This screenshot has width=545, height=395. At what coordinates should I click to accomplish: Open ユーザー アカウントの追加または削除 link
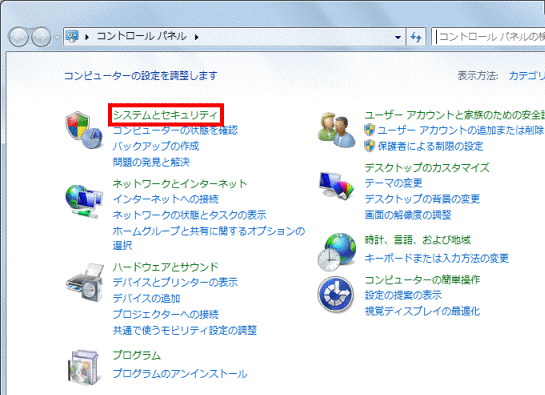(x=460, y=130)
